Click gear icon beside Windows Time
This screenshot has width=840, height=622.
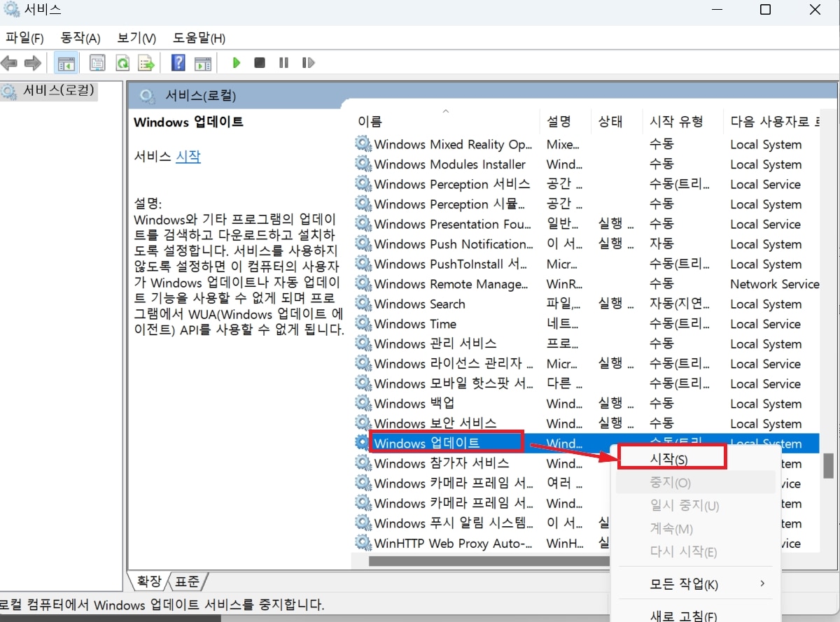click(363, 324)
